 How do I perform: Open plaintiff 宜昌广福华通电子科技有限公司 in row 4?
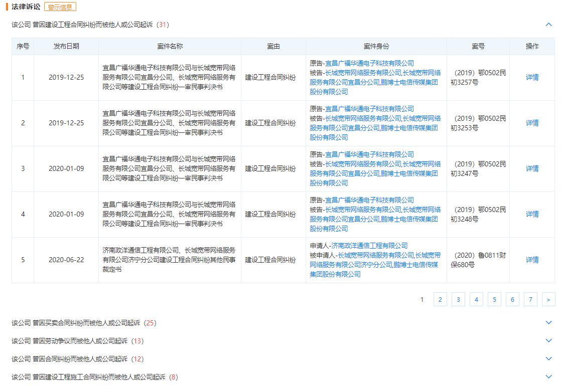(x=369, y=200)
